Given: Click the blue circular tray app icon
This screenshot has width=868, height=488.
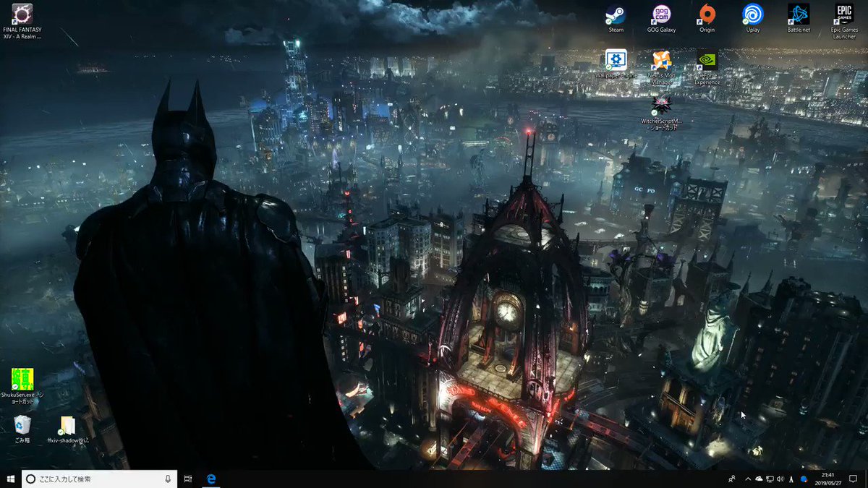Looking at the screenshot, I should click(x=804, y=479).
